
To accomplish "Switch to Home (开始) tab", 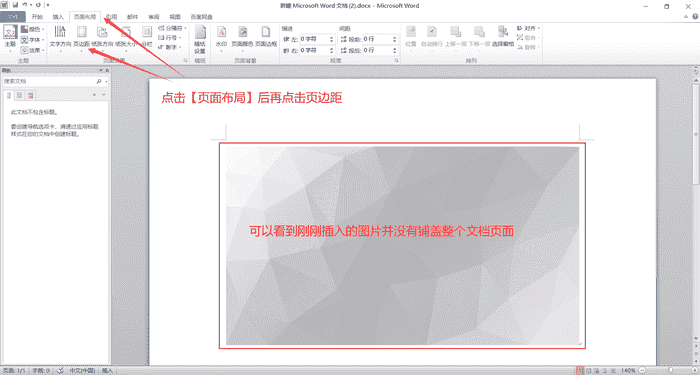I will (x=37, y=17).
